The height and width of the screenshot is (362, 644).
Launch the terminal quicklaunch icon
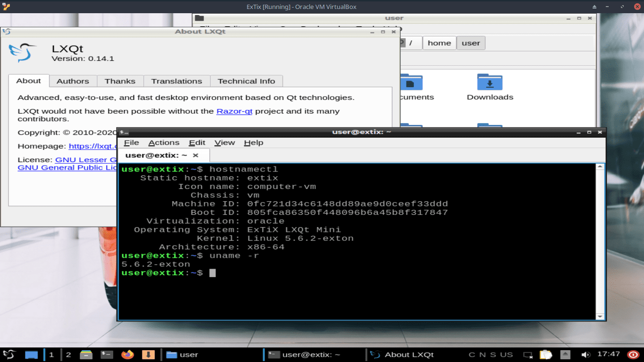point(107,354)
